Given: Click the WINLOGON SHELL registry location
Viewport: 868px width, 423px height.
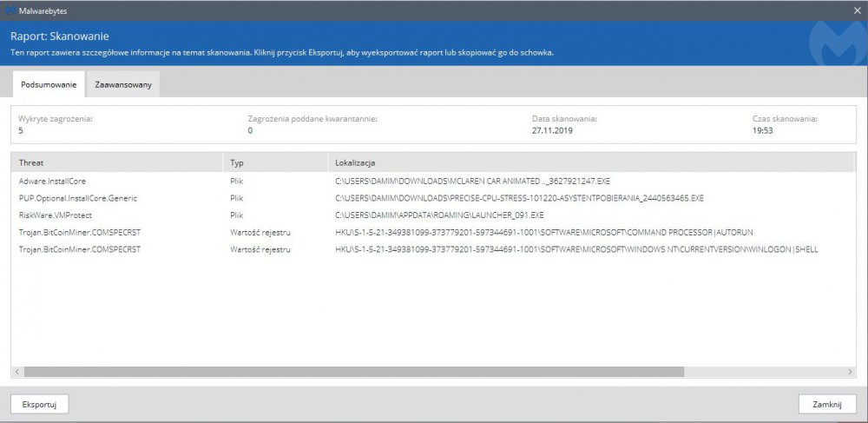Looking at the screenshot, I should [576, 249].
